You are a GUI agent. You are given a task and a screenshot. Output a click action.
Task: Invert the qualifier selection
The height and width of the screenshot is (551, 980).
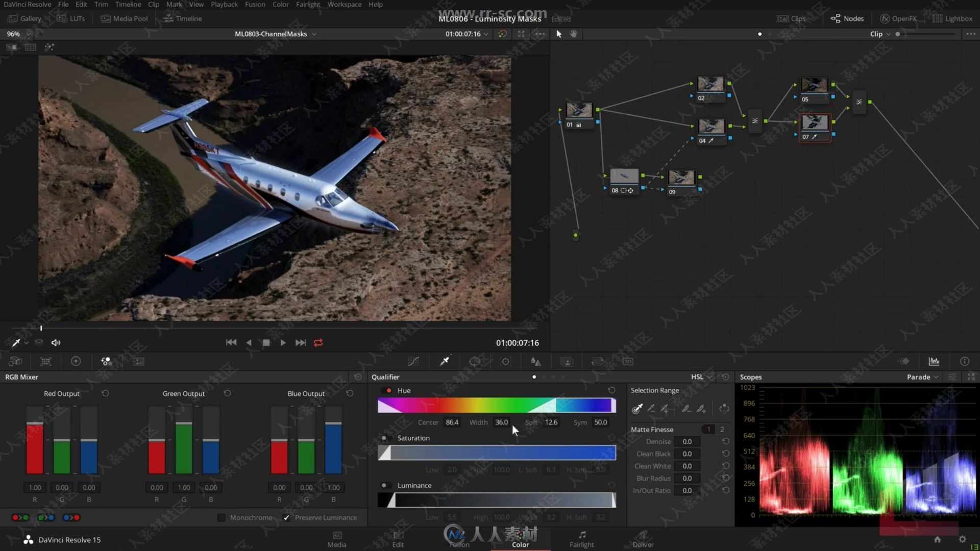tap(724, 408)
